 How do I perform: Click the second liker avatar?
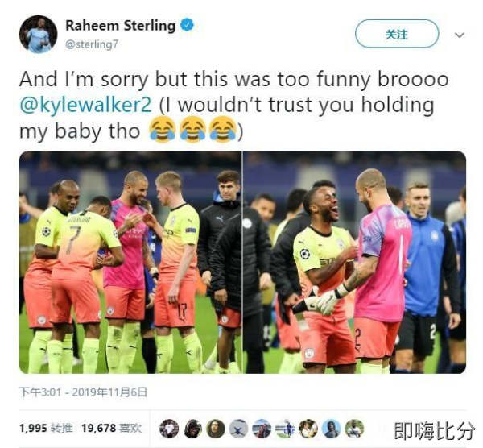click(x=193, y=429)
